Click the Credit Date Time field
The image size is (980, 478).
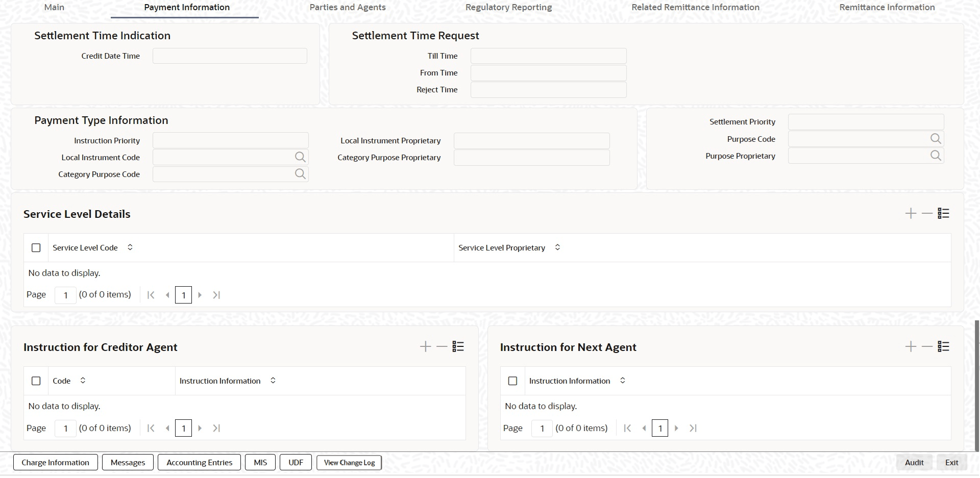pyautogui.click(x=230, y=56)
